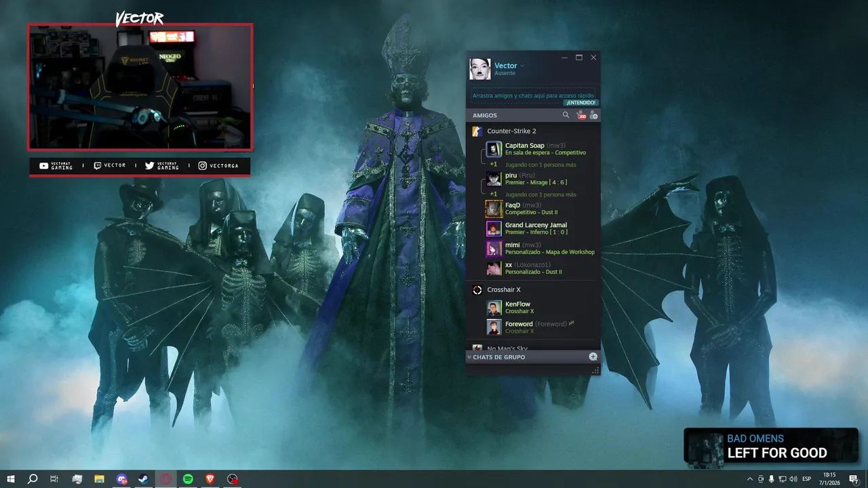Open Task View on the taskbar
The height and width of the screenshot is (488, 868).
[54, 479]
